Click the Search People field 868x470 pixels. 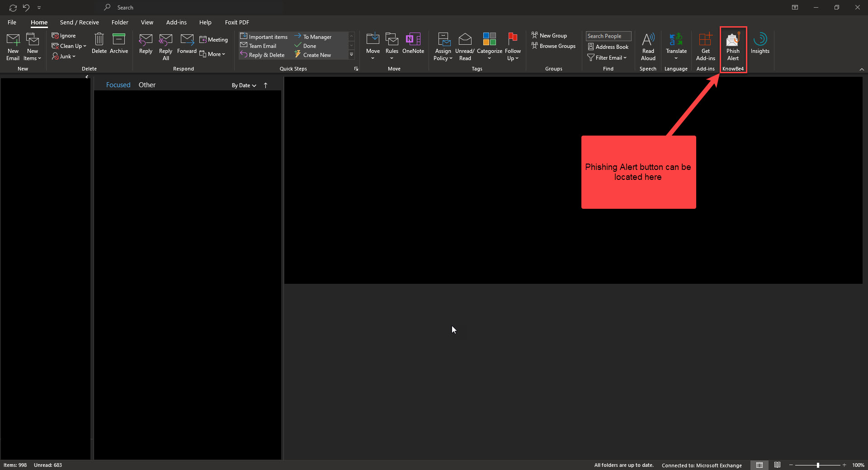tap(608, 36)
